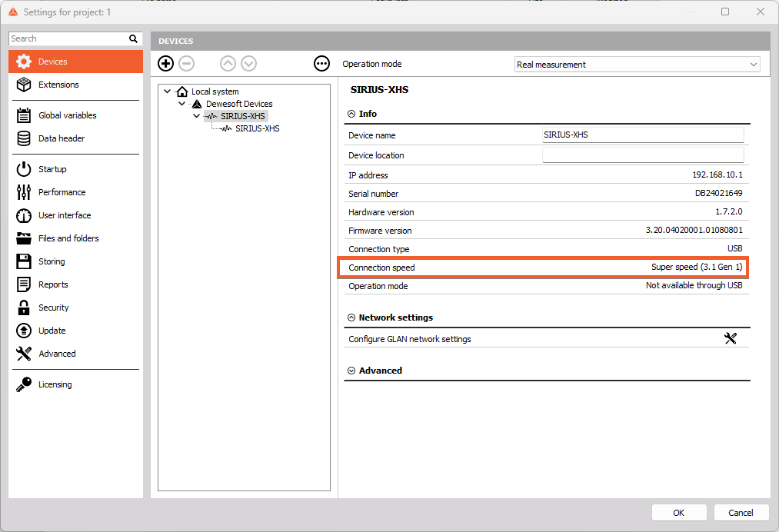Click the hardware version value 1.7.2.0
The width and height of the screenshot is (779, 532).
729,211
